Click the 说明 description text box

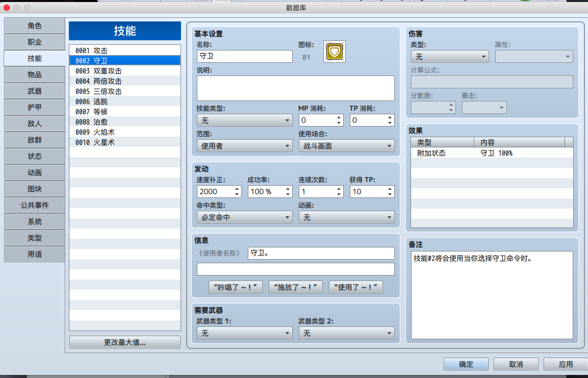(295, 88)
